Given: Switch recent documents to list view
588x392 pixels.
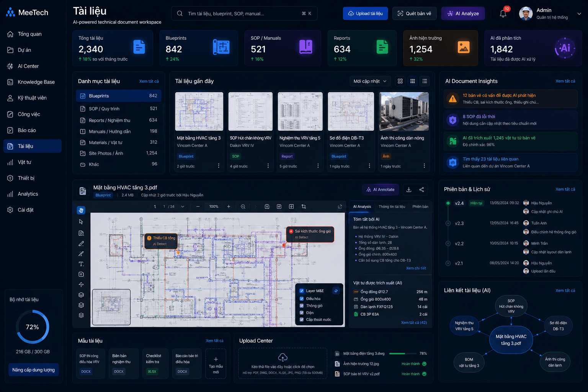Looking at the screenshot, I should pos(425,81).
